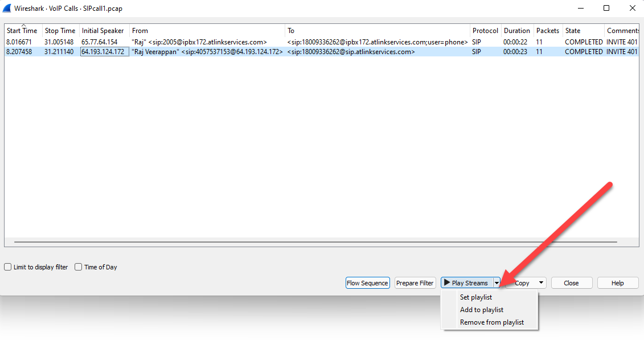Viewport: 644px width, 340px height.
Task: Close the dialog using the Close button
Action: (x=571, y=283)
